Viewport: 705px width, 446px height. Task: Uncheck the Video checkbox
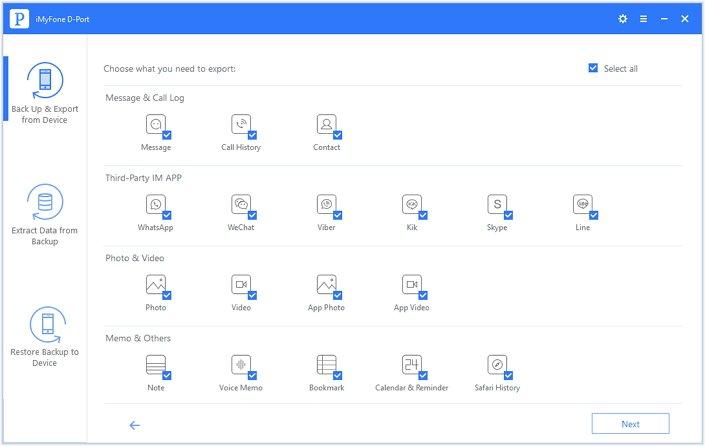(x=252, y=295)
